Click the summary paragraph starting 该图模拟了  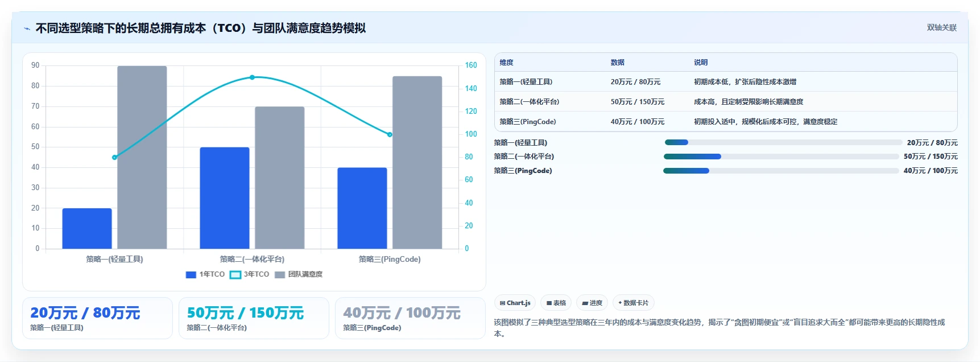click(720, 328)
